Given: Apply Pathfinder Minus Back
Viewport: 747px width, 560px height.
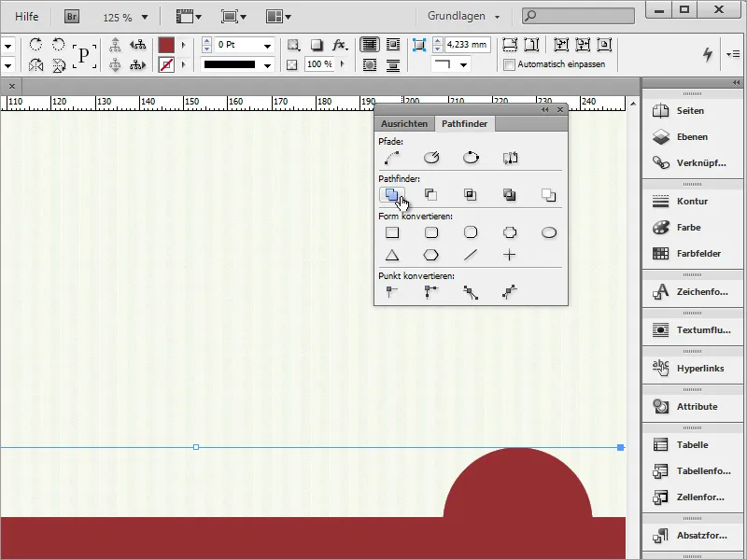Looking at the screenshot, I should pyautogui.click(x=548, y=194).
